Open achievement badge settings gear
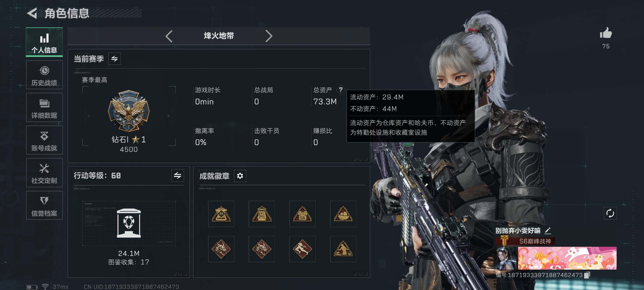This screenshot has width=644, height=290. point(240,176)
